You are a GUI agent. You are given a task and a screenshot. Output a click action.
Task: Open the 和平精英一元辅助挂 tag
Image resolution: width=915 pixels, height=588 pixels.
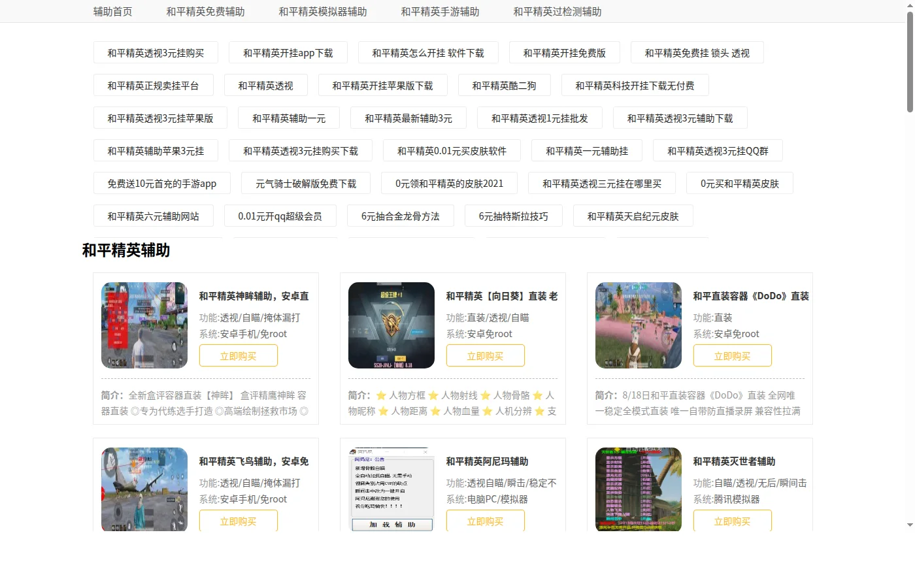587,151
